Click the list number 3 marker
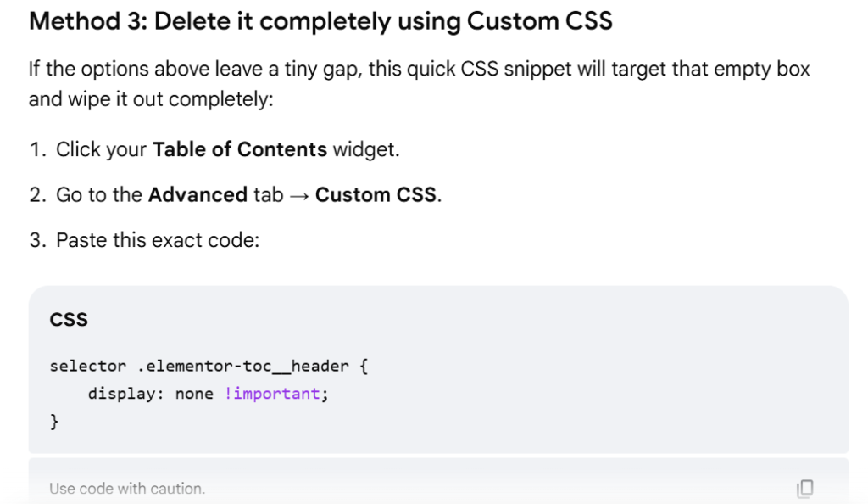Screen dimensions: 868x504 click(37, 240)
